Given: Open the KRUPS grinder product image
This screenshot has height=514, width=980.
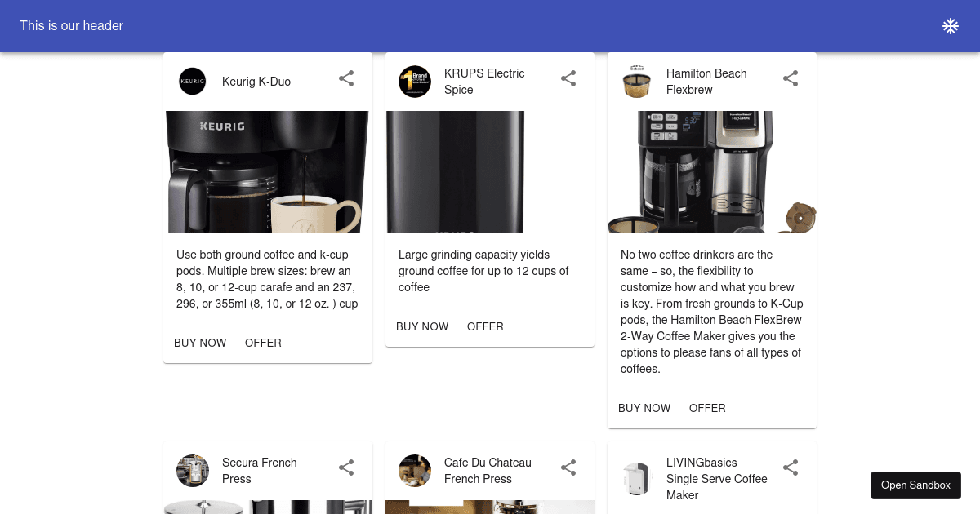Looking at the screenshot, I should (x=490, y=172).
